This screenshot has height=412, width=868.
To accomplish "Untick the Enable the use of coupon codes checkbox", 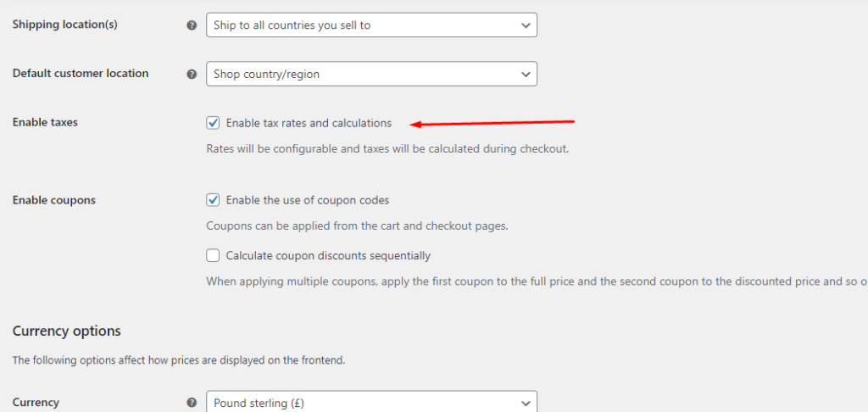I will pyautogui.click(x=213, y=200).
